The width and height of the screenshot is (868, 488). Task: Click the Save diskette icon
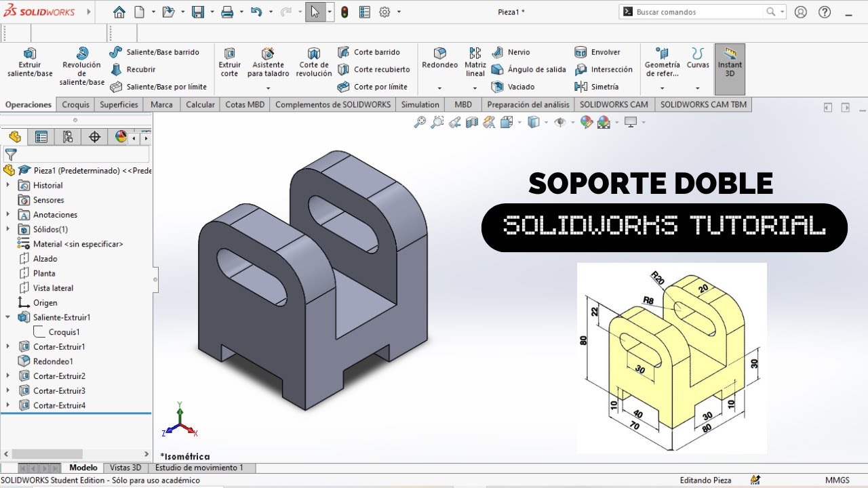tap(197, 12)
